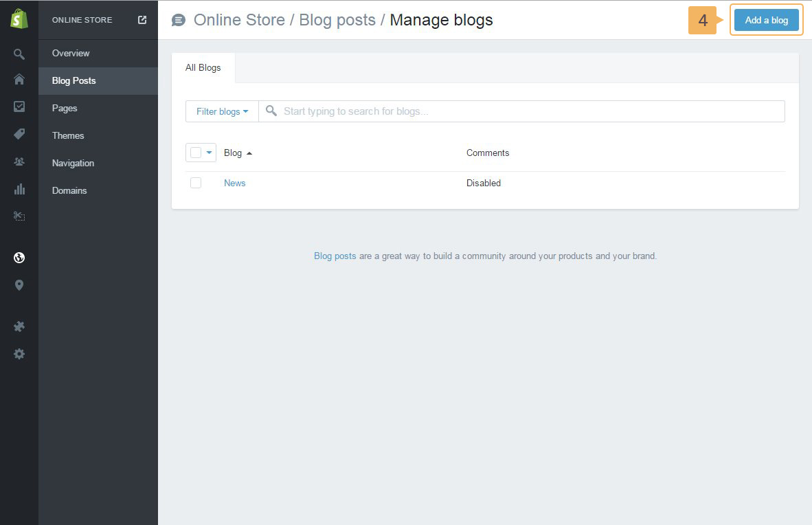The height and width of the screenshot is (525, 812).
Task: Go to Home using house icon
Action: [x=19, y=80]
